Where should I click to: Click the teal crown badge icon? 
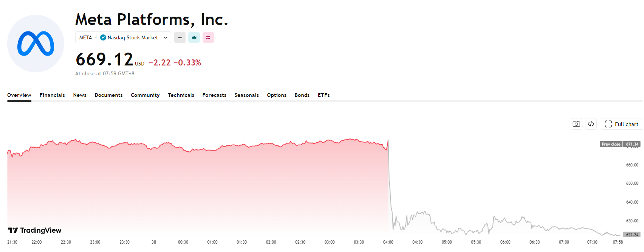pos(194,37)
